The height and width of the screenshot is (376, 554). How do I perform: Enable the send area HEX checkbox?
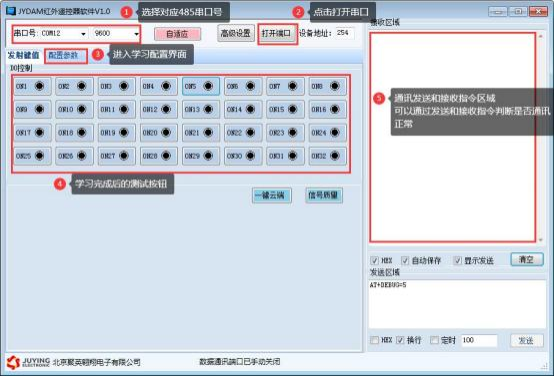[374, 340]
